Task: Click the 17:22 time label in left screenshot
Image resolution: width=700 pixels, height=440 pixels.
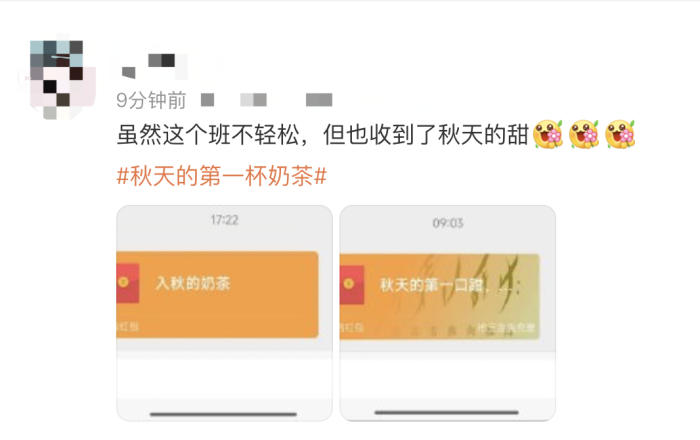Action: 225,220
